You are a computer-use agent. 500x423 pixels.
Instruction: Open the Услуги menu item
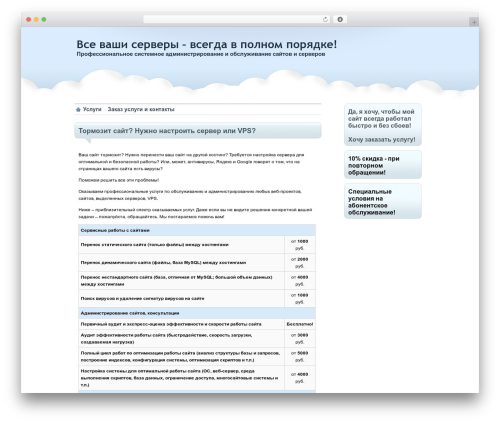[x=92, y=109]
